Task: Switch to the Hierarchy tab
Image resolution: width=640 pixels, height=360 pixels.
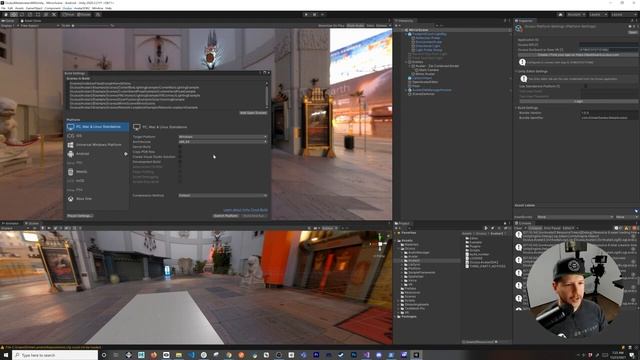Action: point(404,20)
